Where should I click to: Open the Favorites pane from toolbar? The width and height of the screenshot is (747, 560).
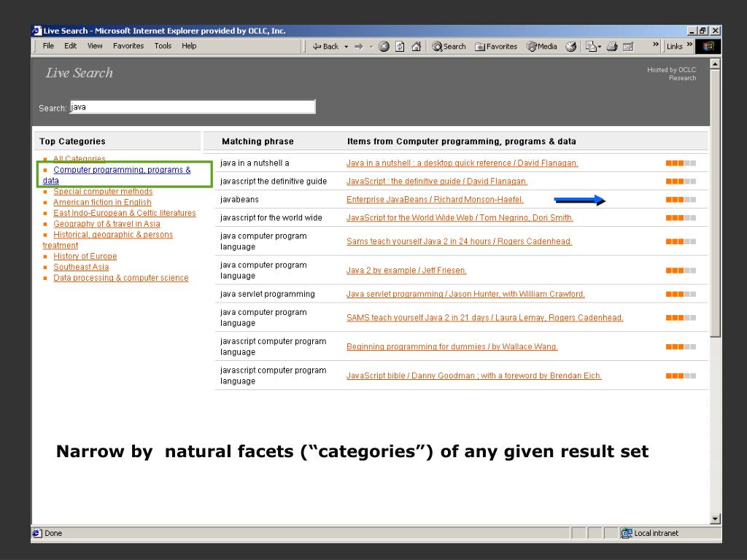click(496, 46)
